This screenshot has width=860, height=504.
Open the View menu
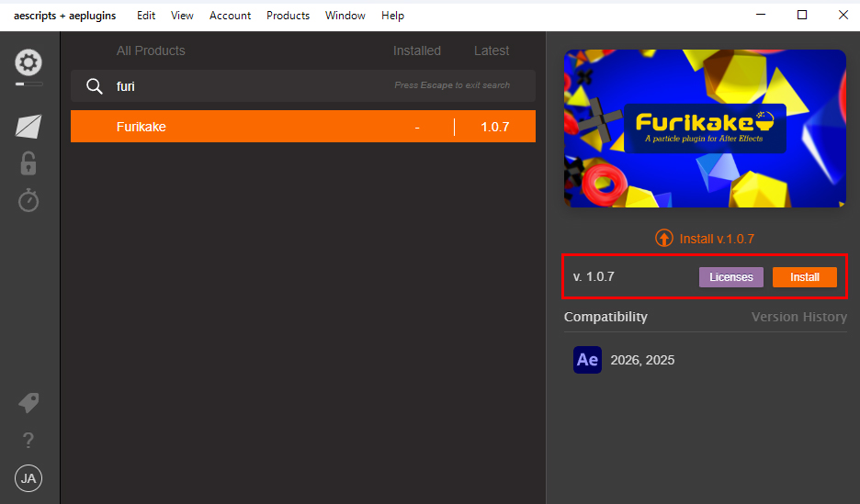tap(182, 16)
